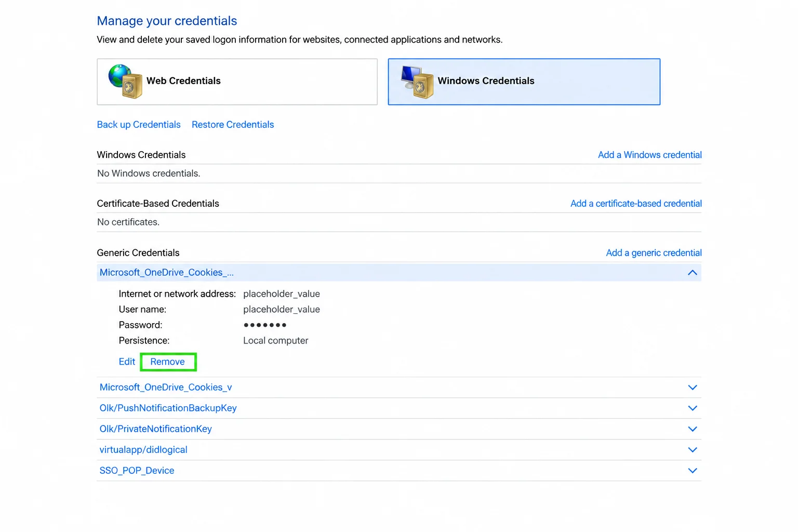Click the masked Password dots value
798x532 pixels.
click(265, 325)
